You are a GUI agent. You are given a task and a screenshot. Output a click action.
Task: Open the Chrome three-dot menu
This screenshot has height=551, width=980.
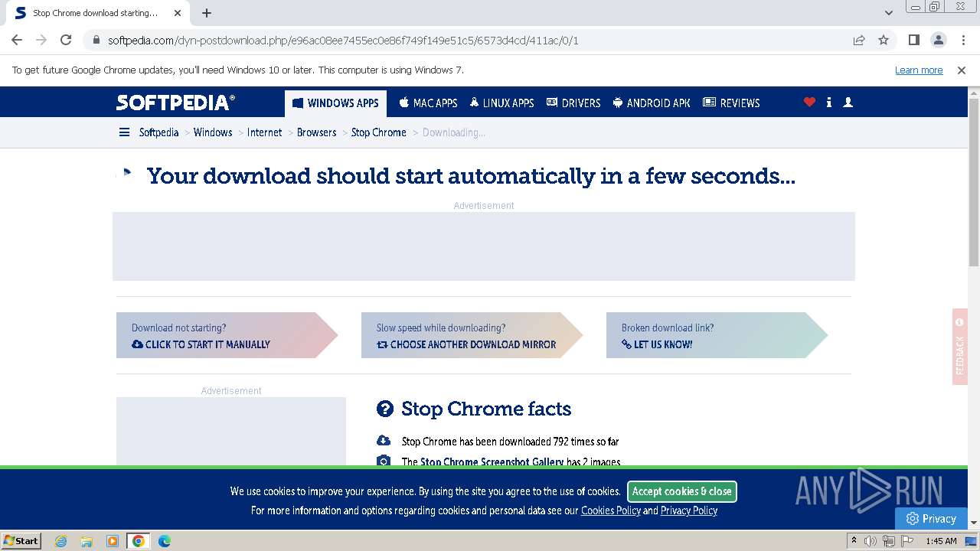click(962, 40)
